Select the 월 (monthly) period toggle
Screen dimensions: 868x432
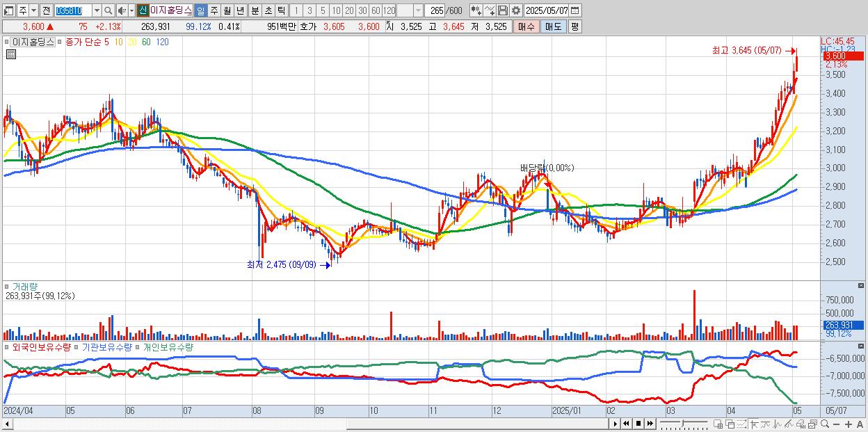227,10
